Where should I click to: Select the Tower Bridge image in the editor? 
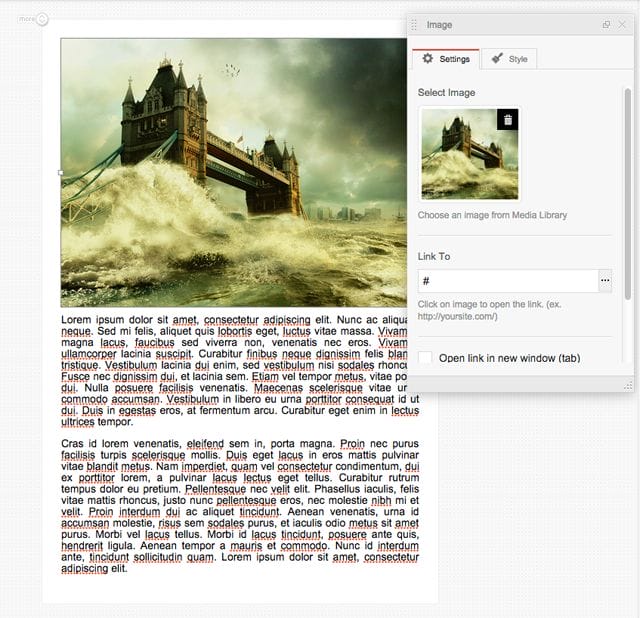(234, 172)
